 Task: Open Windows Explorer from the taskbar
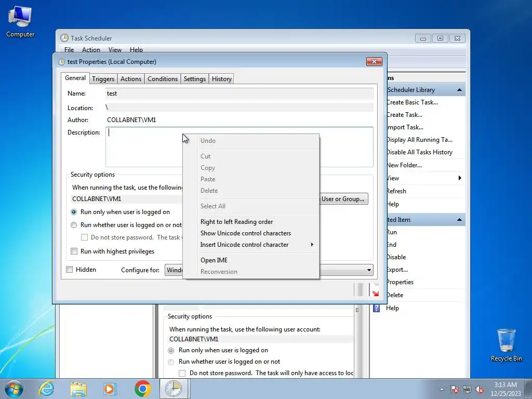pyautogui.click(x=79, y=389)
